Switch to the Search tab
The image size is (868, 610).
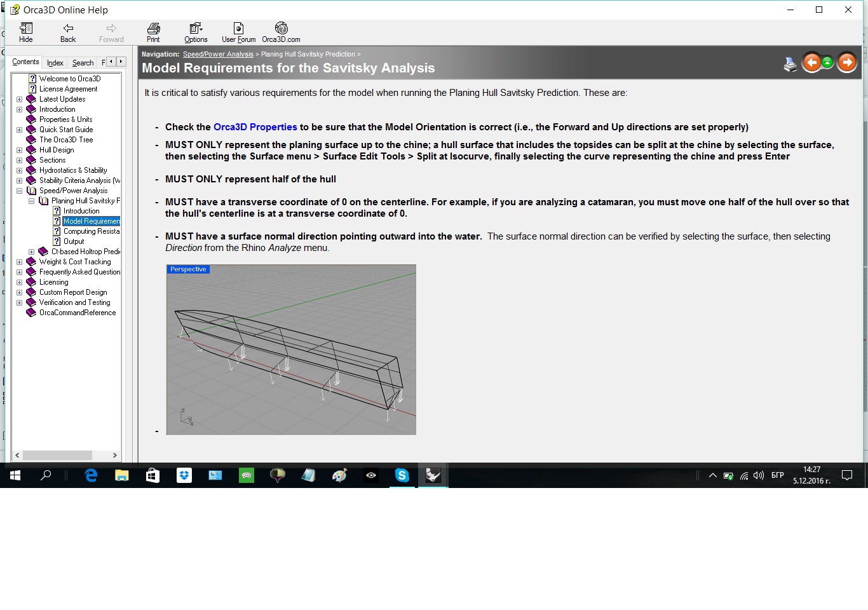point(83,63)
